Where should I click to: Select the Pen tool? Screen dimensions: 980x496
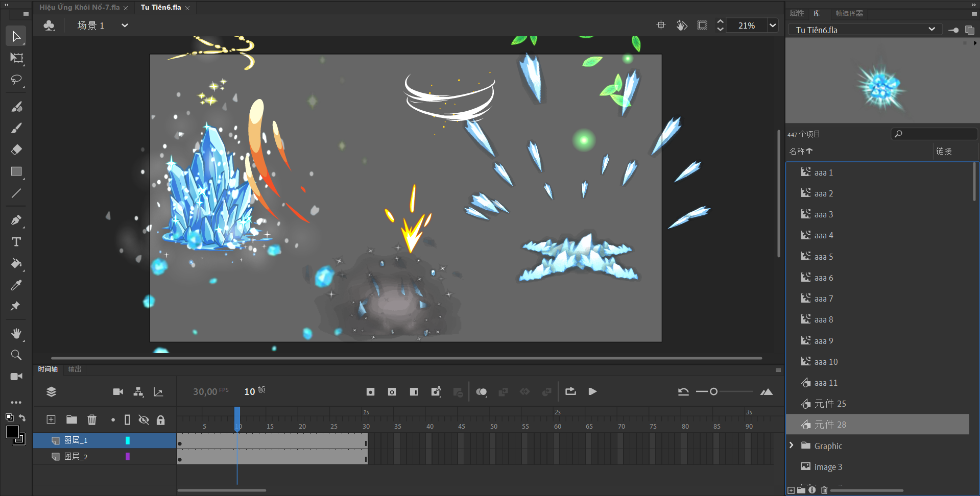pos(16,220)
